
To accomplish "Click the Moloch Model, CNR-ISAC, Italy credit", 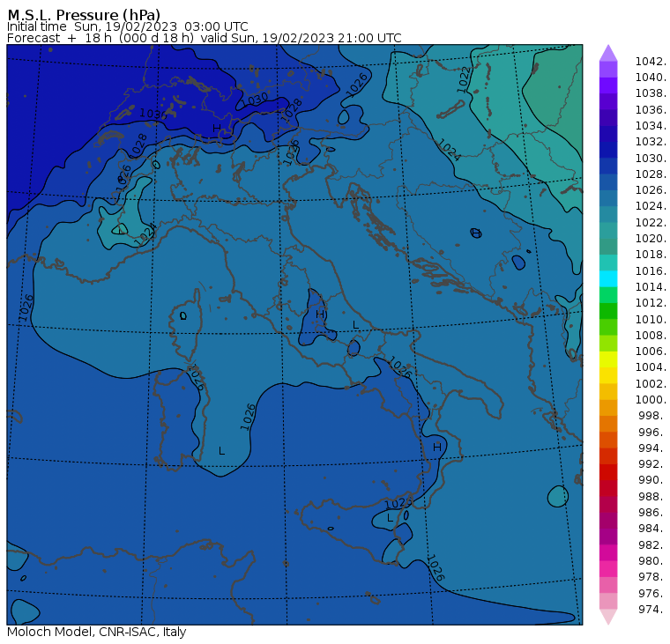I will (x=97, y=632).
